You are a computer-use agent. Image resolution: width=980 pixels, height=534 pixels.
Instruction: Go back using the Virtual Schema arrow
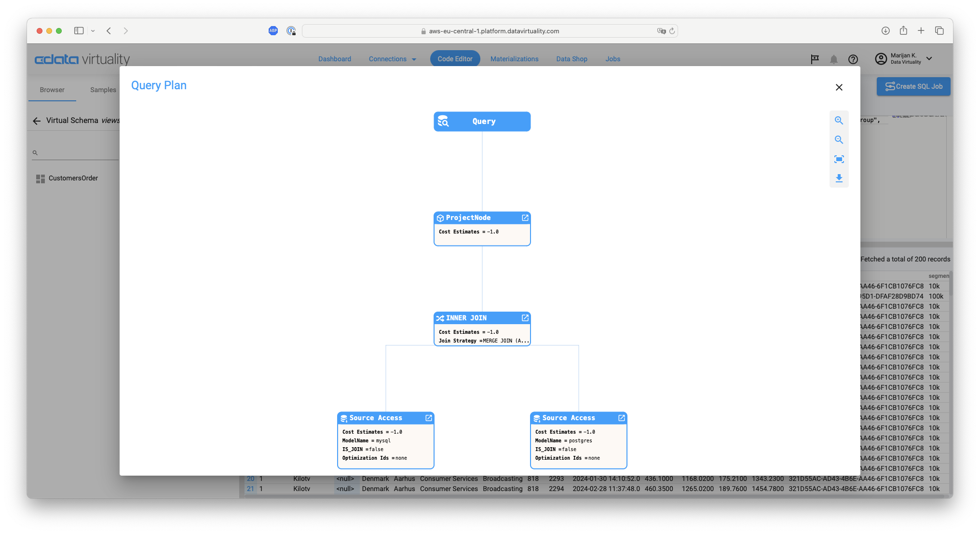(37, 121)
